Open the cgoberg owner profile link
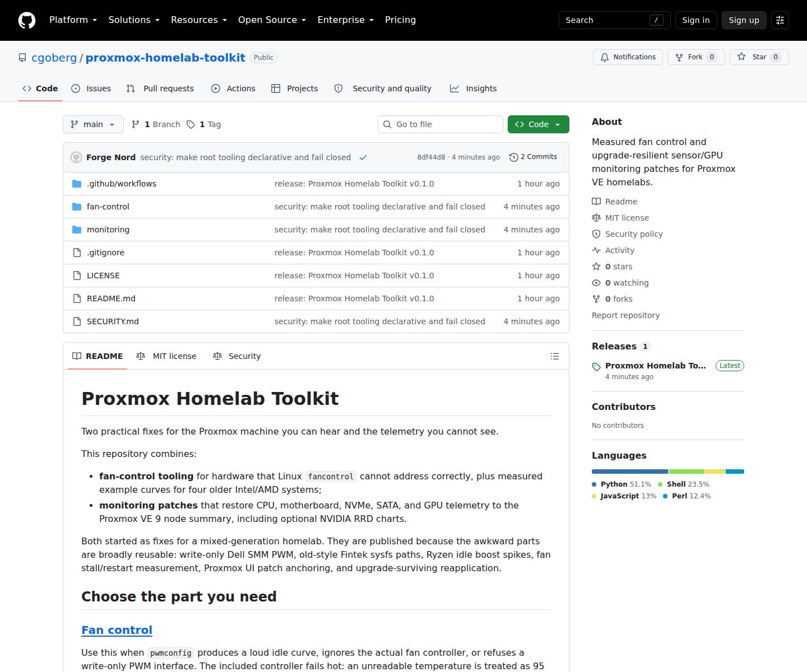This screenshot has height=672, width=807. click(54, 58)
